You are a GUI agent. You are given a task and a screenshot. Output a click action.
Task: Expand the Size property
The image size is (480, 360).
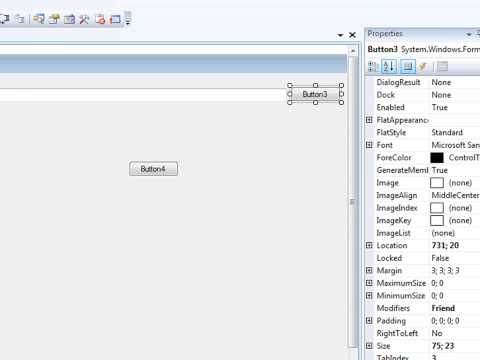coord(369,345)
